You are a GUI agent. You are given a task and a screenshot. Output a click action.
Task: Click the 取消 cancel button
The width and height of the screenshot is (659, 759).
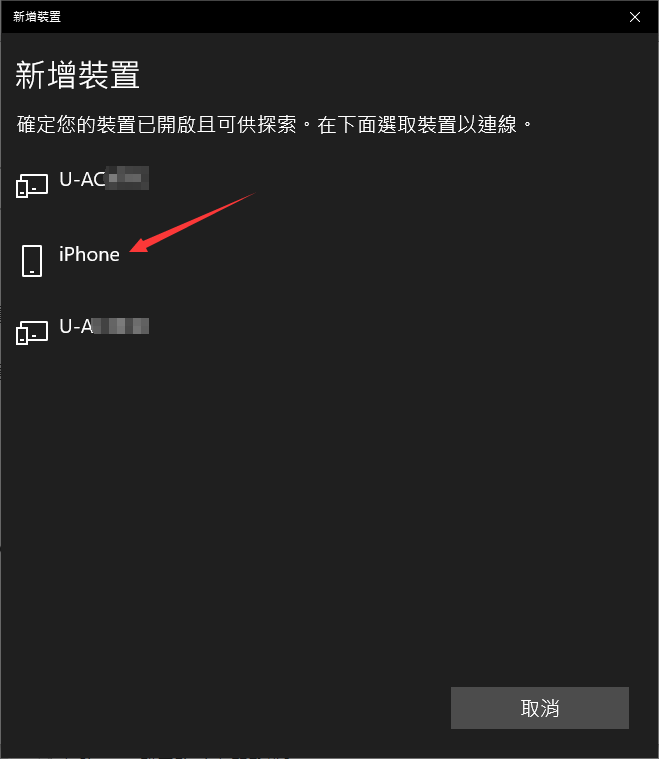pyautogui.click(x=539, y=708)
